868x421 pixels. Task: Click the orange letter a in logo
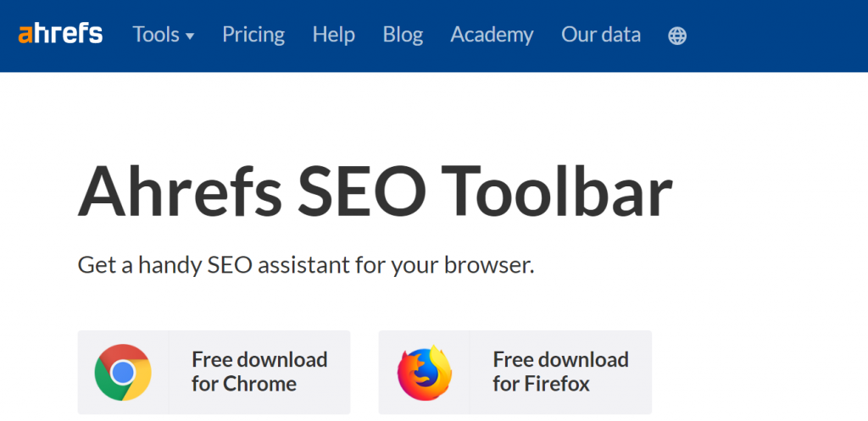(x=25, y=35)
